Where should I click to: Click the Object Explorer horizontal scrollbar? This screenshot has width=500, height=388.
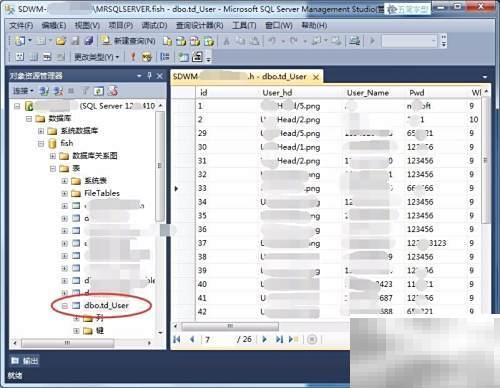[x=68, y=343]
